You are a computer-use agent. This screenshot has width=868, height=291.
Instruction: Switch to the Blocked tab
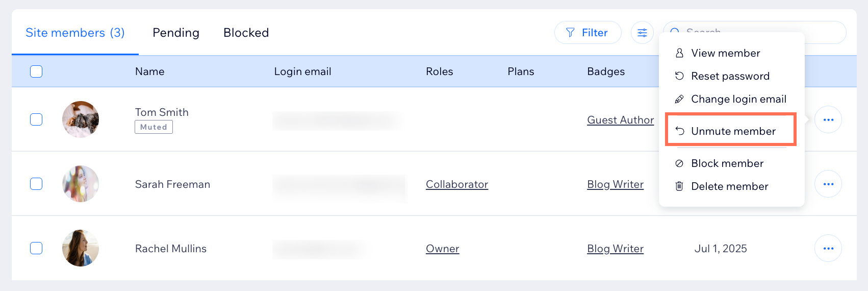(246, 33)
